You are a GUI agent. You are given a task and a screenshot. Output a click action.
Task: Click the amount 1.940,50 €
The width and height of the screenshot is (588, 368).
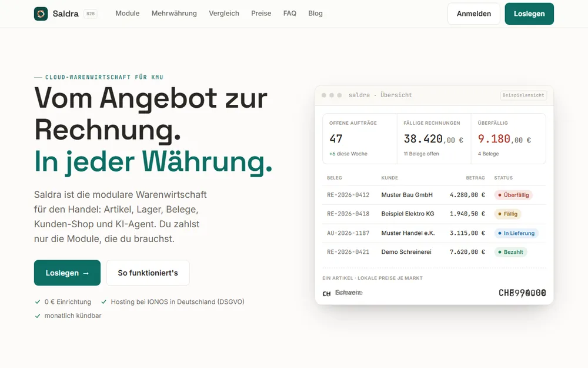(467, 214)
